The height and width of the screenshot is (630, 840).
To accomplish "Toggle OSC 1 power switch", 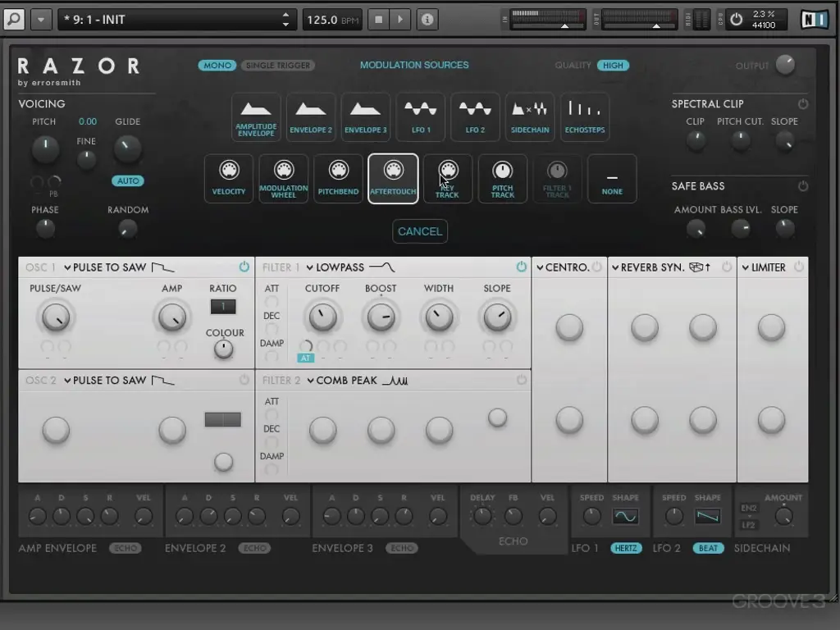I will 244,267.
